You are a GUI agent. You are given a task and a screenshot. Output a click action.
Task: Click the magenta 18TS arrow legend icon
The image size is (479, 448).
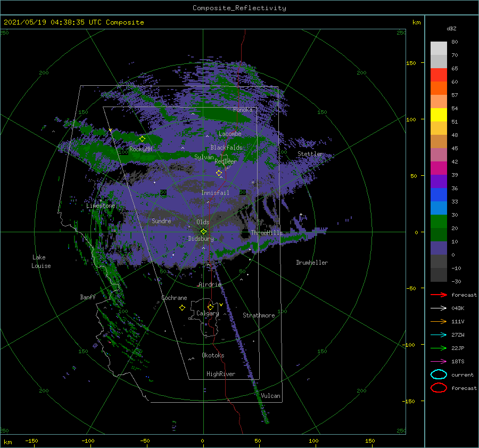pos(439,362)
